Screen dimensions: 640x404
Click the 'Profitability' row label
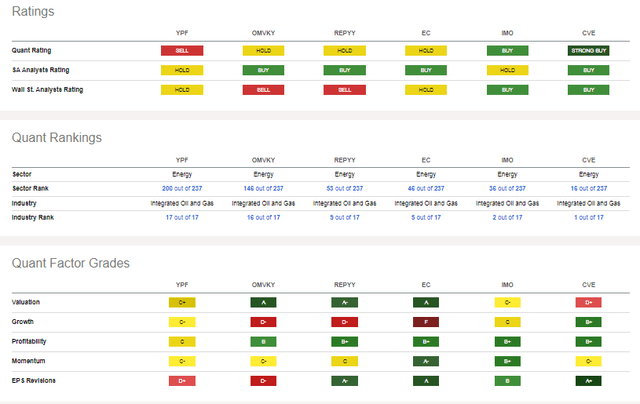(29, 341)
